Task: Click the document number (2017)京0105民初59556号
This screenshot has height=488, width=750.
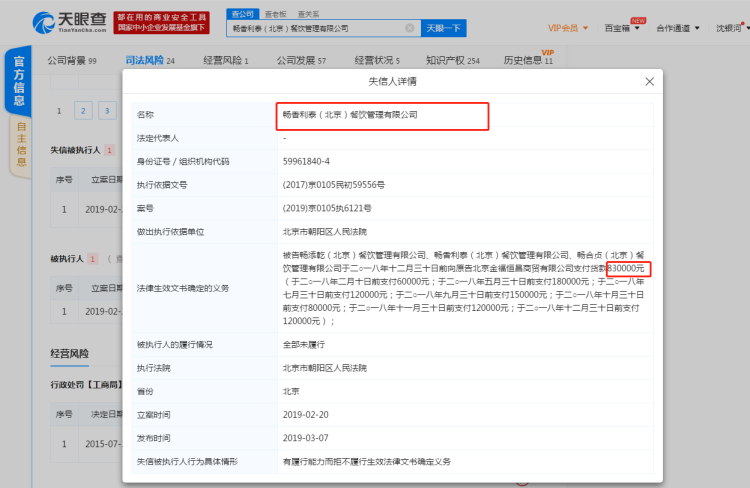Action: (333, 185)
